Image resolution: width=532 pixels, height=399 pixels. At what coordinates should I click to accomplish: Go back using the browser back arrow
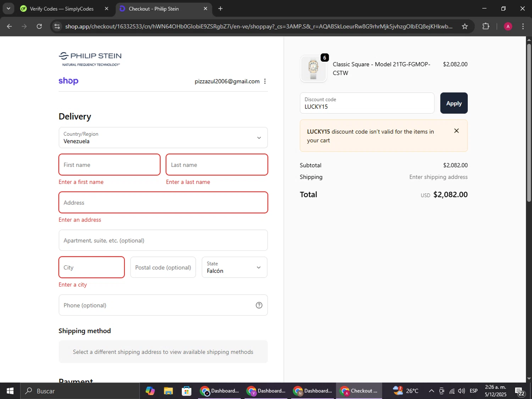[x=9, y=26]
